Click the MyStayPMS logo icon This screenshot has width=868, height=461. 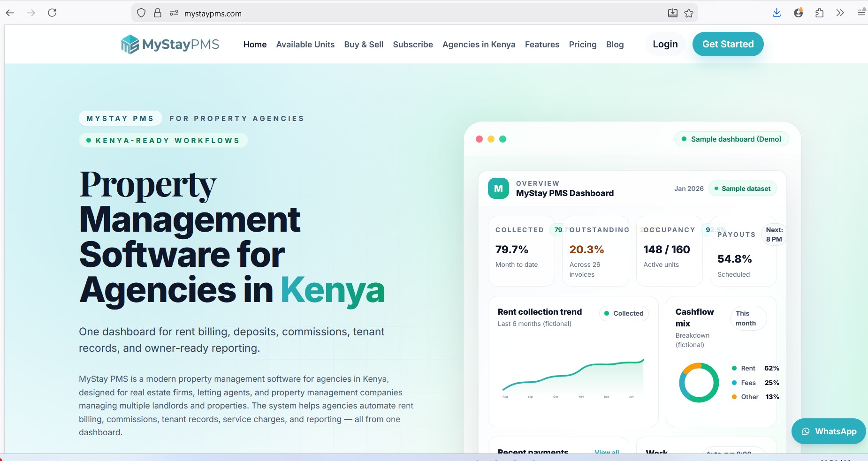tap(130, 45)
